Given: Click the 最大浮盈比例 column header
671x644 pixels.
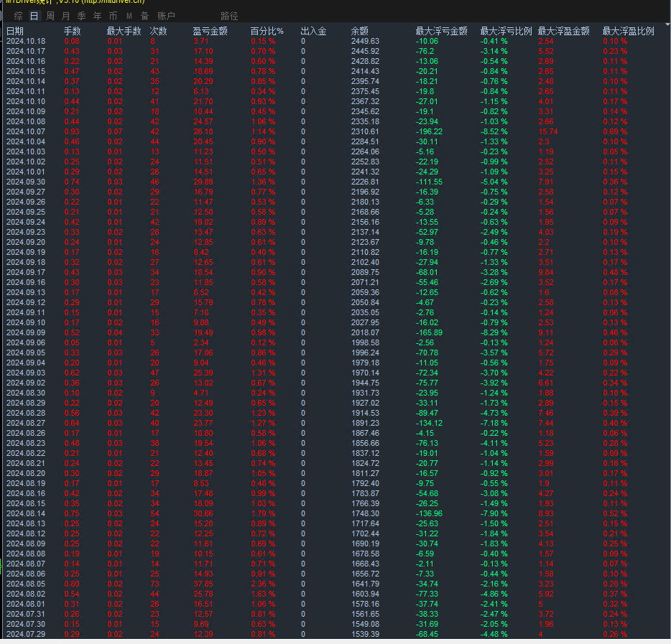Looking at the screenshot, I should (x=628, y=31).
